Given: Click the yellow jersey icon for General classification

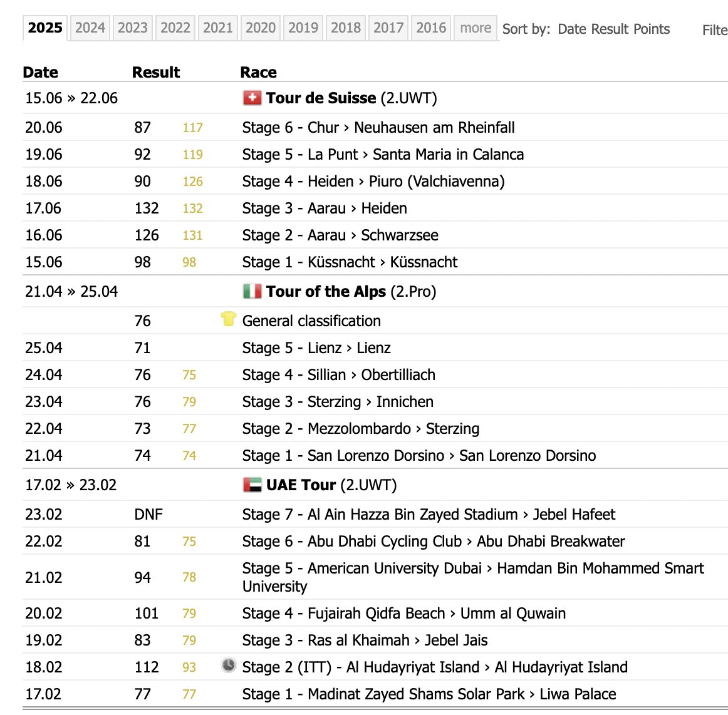Looking at the screenshot, I should tap(229, 319).
